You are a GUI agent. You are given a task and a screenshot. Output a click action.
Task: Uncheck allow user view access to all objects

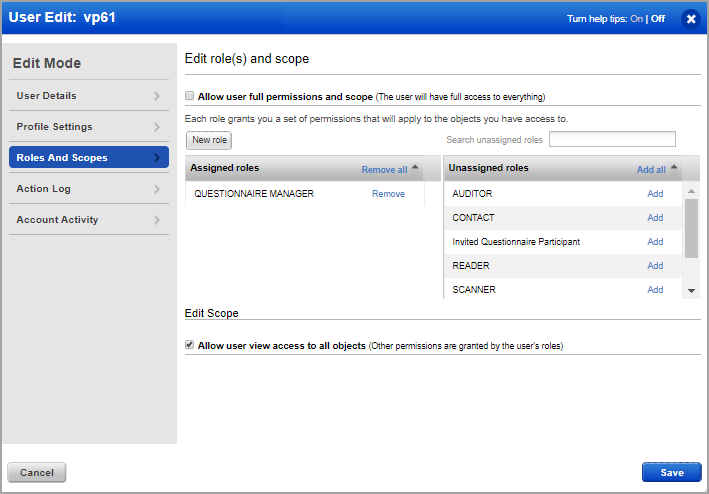pos(190,345)
